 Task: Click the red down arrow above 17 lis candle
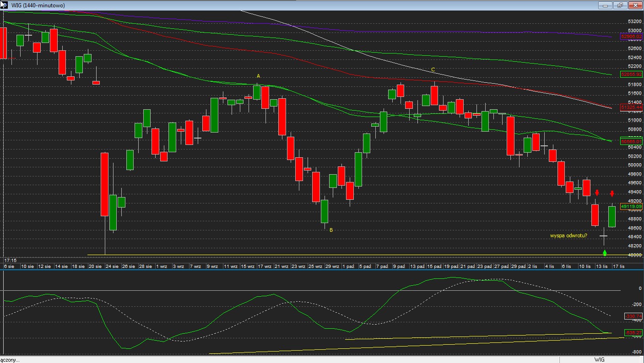[612, 193]
